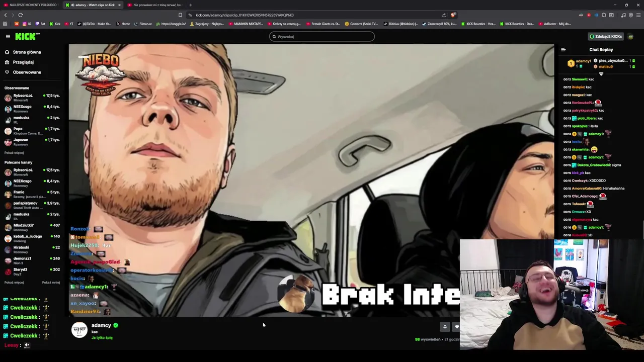
Task: Switch to Nie pozwalasz mi z tobą tab
Action: point(156,5)
